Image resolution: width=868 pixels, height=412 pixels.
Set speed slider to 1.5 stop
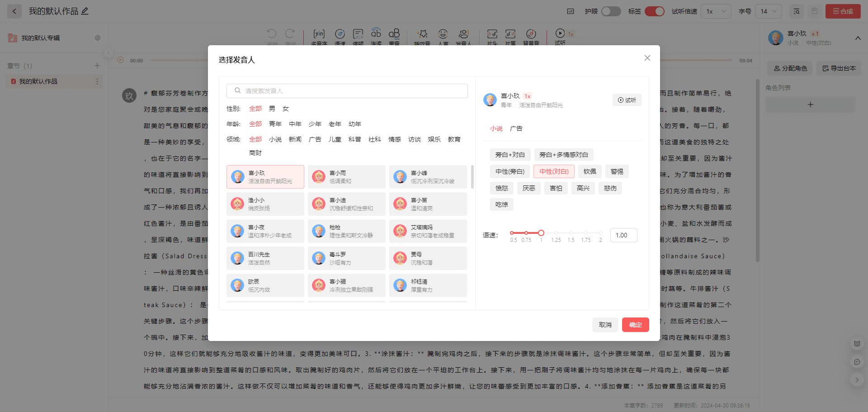[571, 233]
